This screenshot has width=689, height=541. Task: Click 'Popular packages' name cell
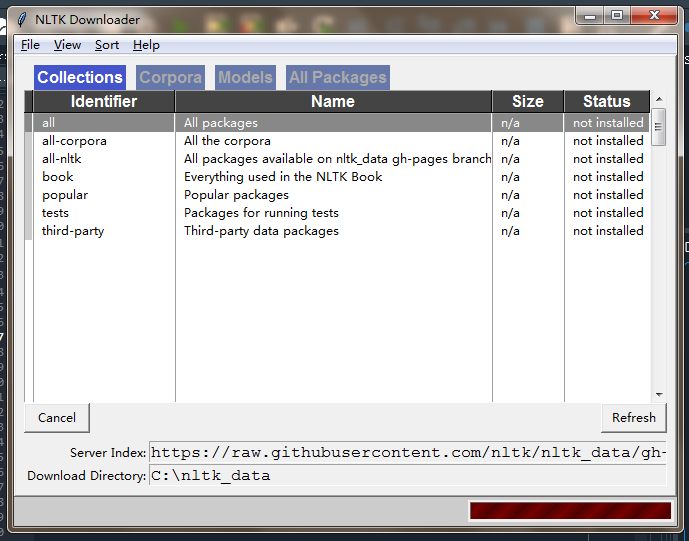coord(236,195)
